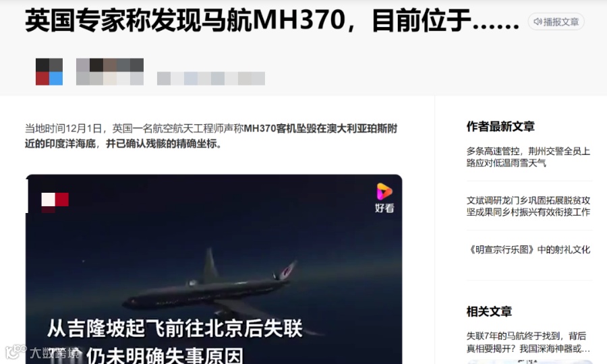Click the airline tail logo on the plane
Viewport: 607px width, 364px height.
coord(287,271)
